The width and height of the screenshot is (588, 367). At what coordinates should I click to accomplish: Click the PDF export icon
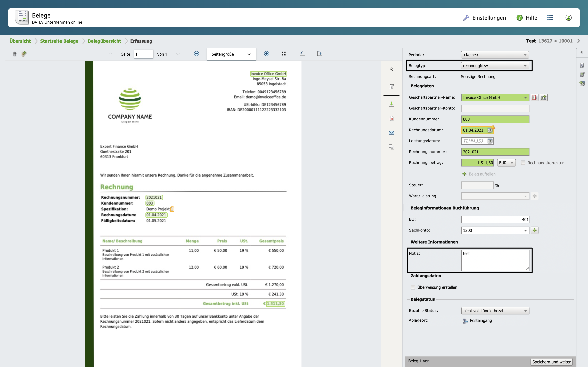[391, 118]
